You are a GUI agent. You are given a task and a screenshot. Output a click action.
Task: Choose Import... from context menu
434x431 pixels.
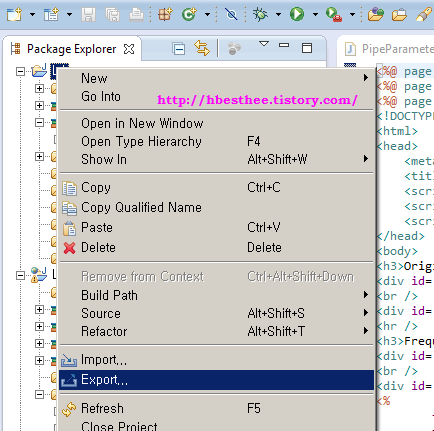[216, 360]
